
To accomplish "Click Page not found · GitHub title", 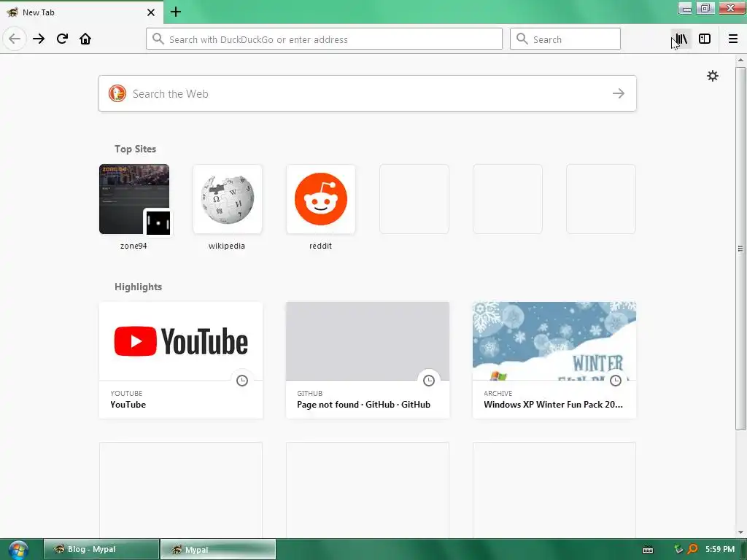I will pyautogui.click(x=363, y=404).
